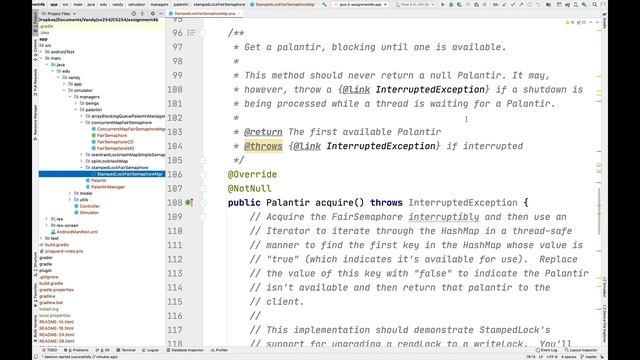Screen dimensions: 640x360
Task: Select gradle.properties file
Action: point(56,290)
